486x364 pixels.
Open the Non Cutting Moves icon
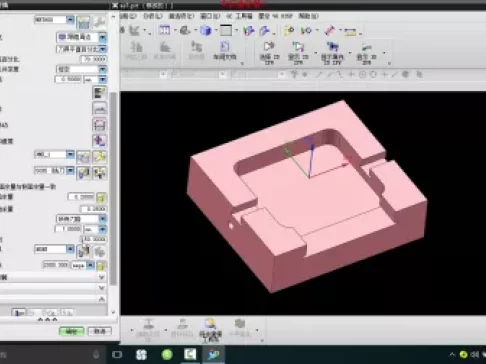100,125
